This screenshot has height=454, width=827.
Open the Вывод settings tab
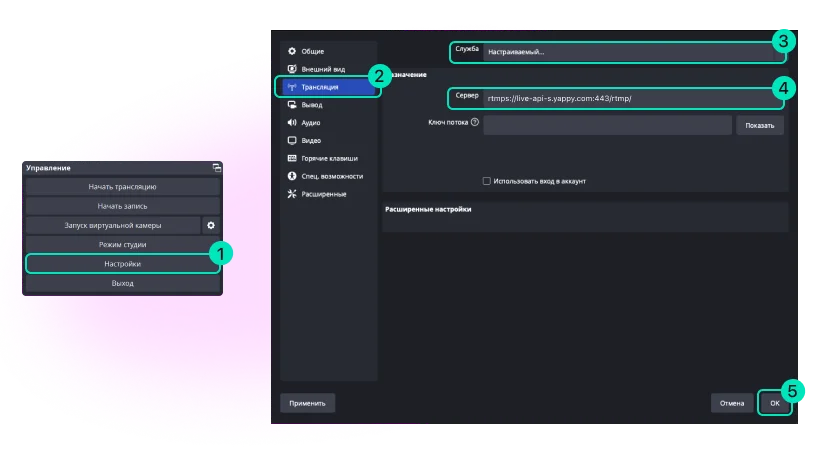(312, 105)
